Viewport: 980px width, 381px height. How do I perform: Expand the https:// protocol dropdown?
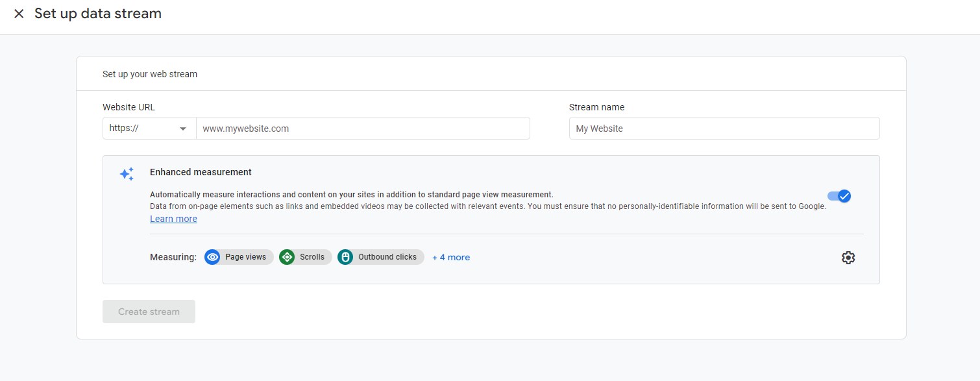[149, 129]
